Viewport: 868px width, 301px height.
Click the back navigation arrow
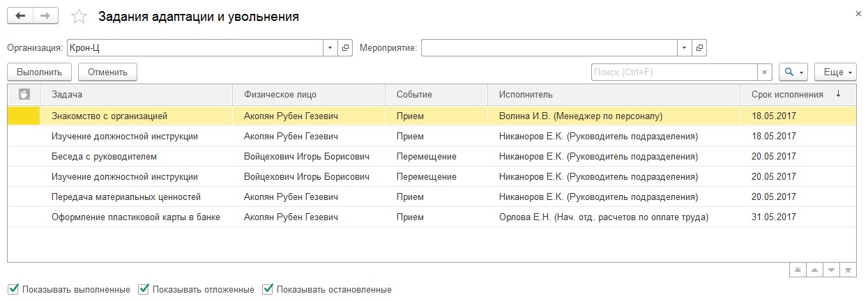(20, 15)
